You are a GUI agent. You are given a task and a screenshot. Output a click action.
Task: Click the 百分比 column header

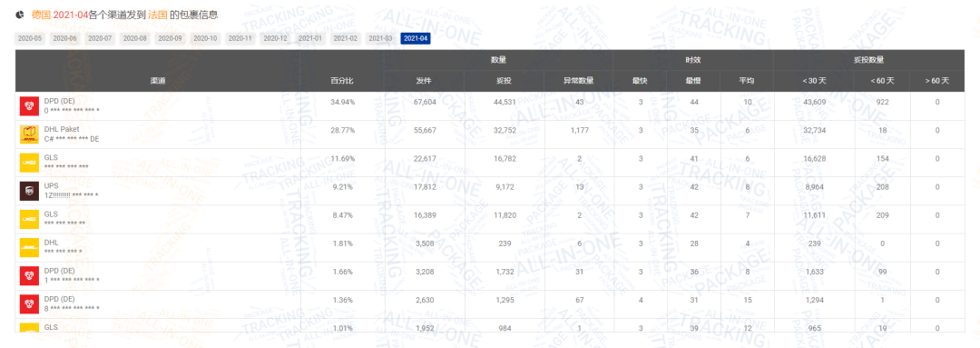[x=342, y=81]
